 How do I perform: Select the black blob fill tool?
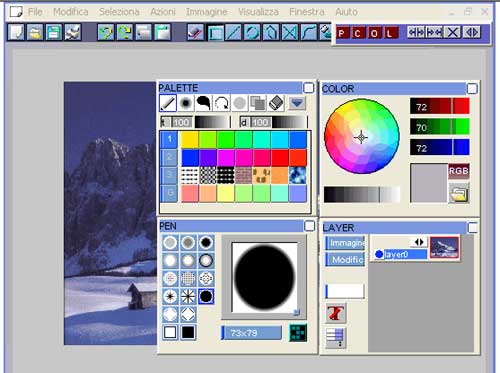pyautogui.click(x=204, y=103)
